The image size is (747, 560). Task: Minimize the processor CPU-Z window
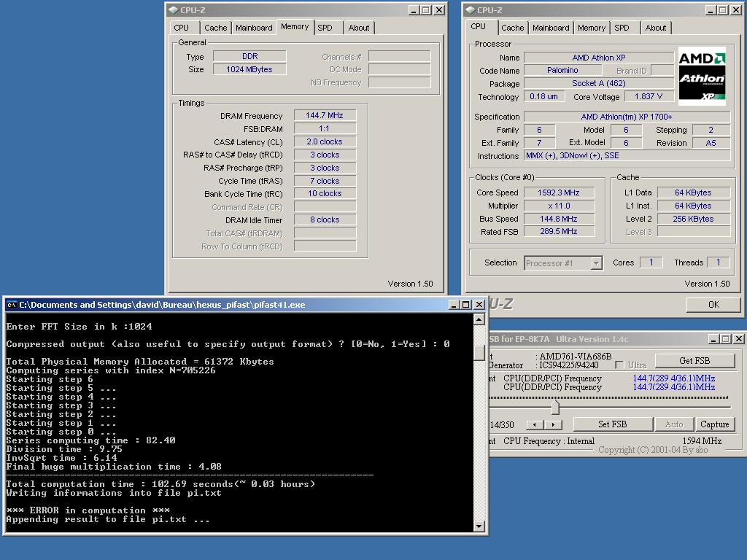tap(711, 10)
